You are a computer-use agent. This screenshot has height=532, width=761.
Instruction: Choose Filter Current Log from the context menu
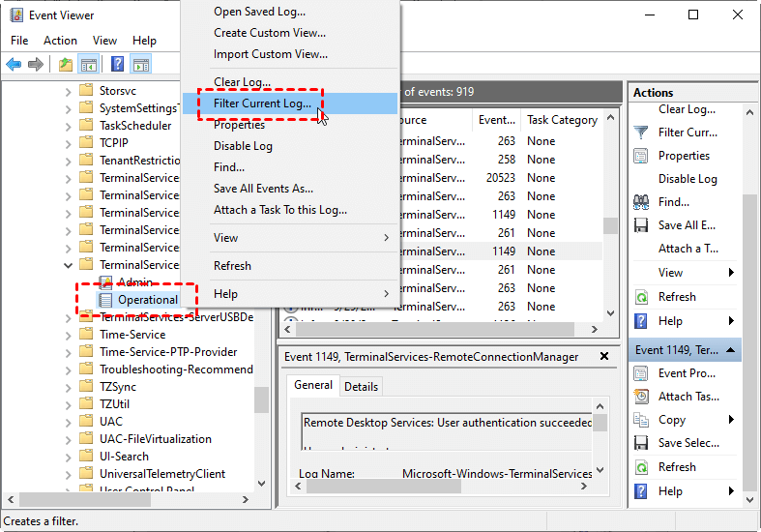(x=262, y=103)
